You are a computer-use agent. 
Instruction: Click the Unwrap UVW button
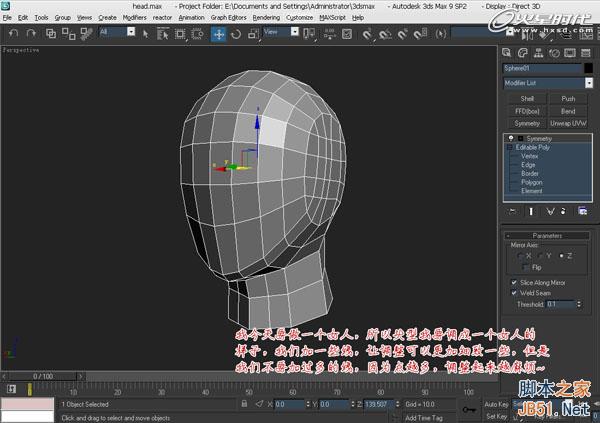coord(568,123)
